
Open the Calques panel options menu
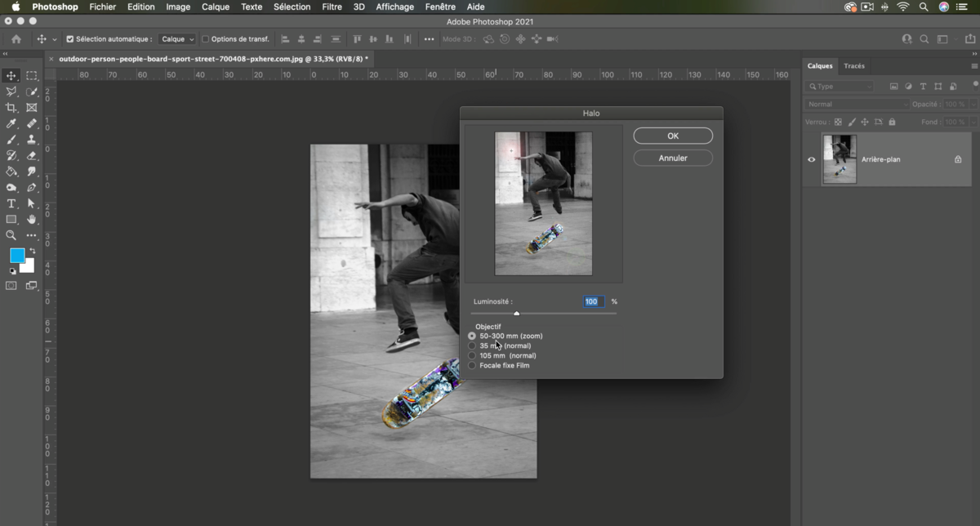point(974,66)
